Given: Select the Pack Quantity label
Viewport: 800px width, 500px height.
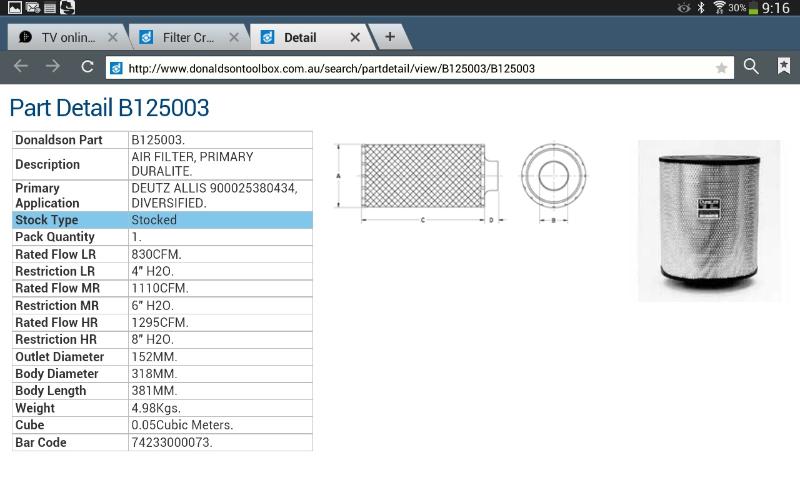Looking at the screenshot, I should click(55, 237).
